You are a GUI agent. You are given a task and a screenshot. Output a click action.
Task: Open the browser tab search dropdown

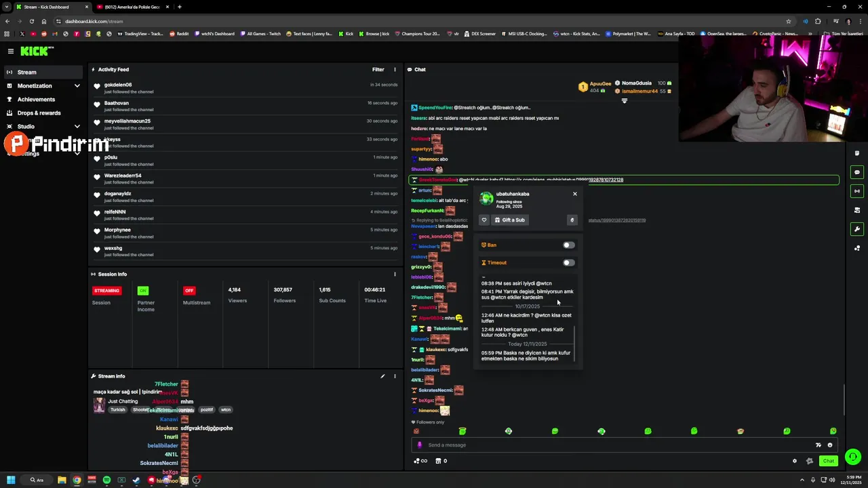coord(7,7)
